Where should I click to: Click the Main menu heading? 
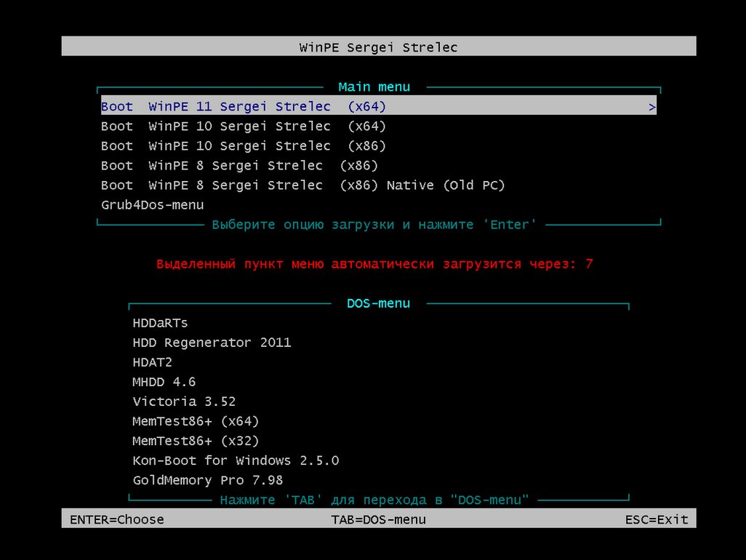[374, 87]
